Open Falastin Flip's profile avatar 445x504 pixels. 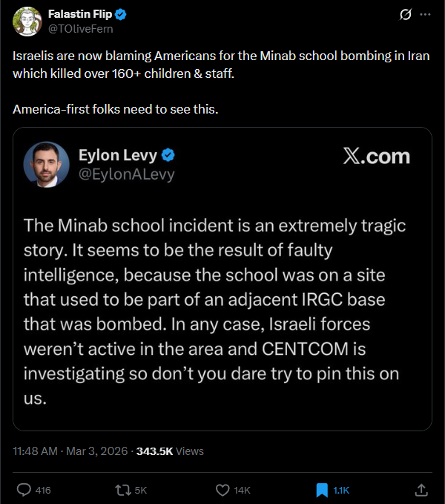27,22
